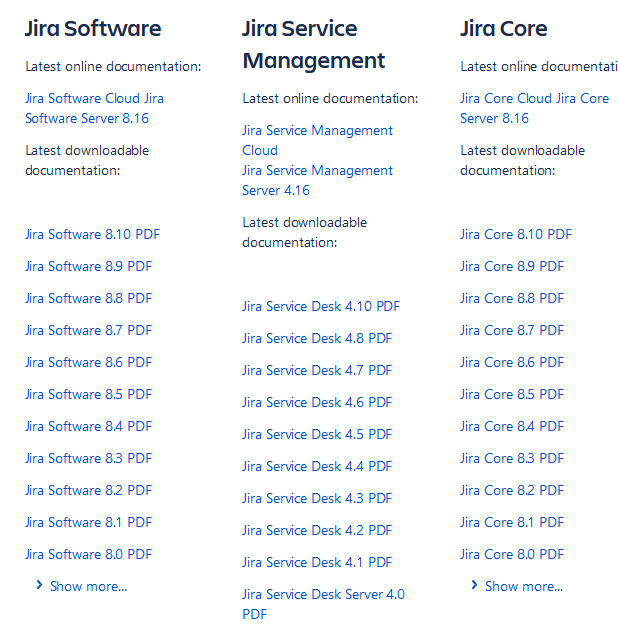Download Jira Service Desk 4.2 PDF

[x=317, y=531]
